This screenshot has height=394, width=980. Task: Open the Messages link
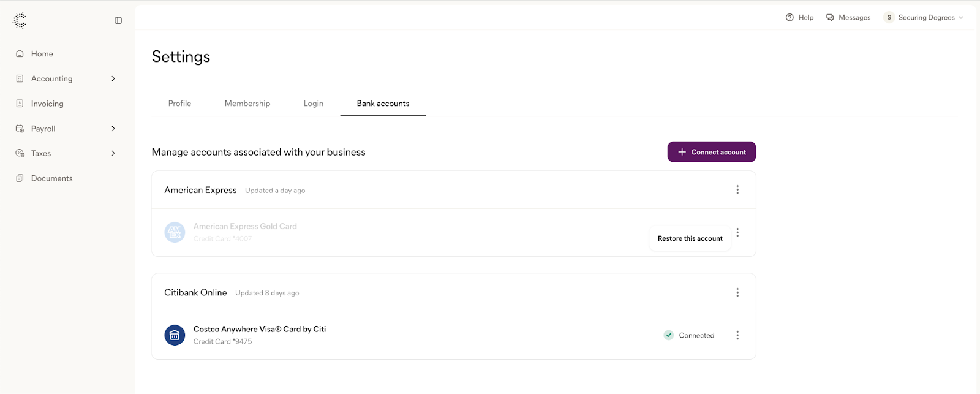click(x=848, y=17)
